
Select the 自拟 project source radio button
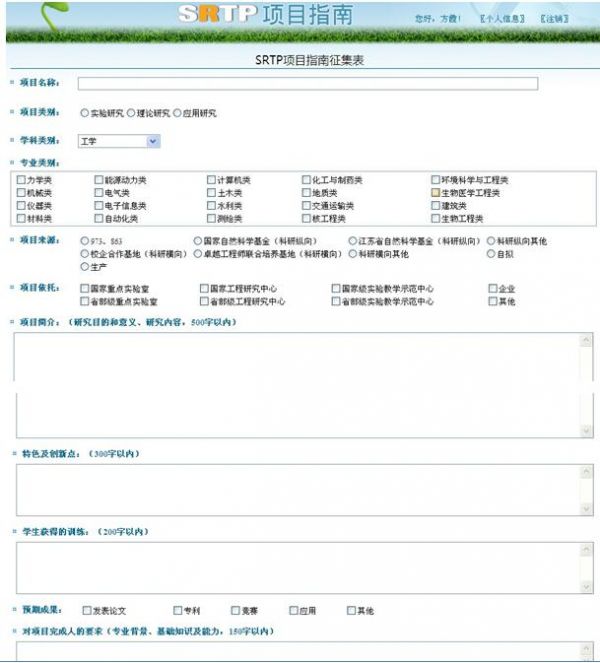pyautogui.click(x=490, y=254)
